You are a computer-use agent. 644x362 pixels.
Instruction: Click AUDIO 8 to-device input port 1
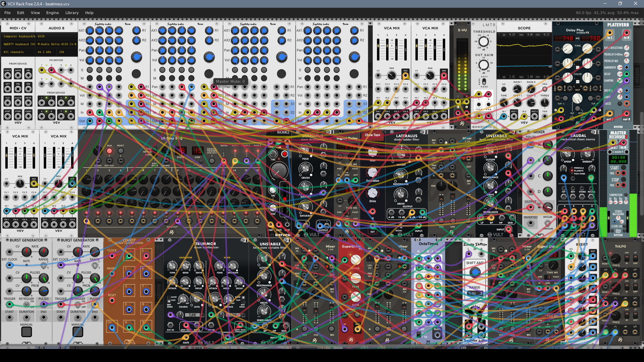click(x=42, y=70)
